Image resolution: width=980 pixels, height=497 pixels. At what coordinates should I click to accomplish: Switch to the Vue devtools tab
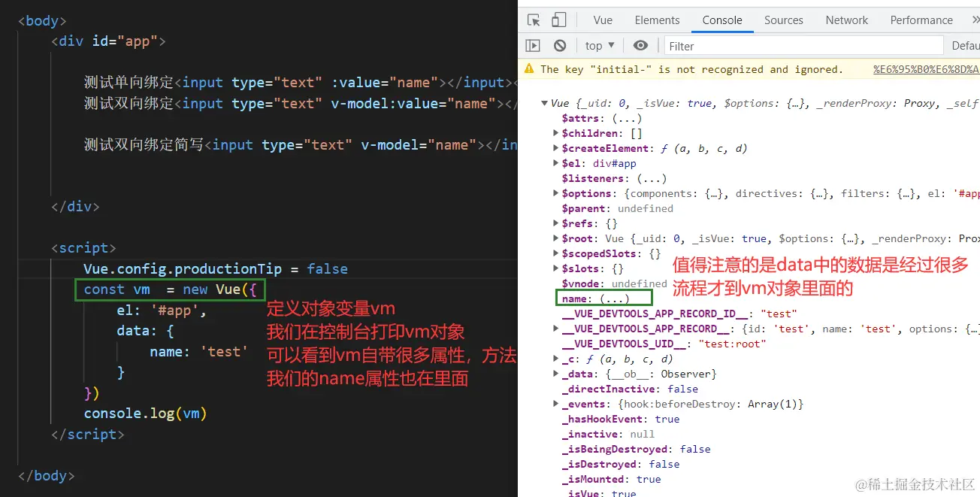(603, 20)
